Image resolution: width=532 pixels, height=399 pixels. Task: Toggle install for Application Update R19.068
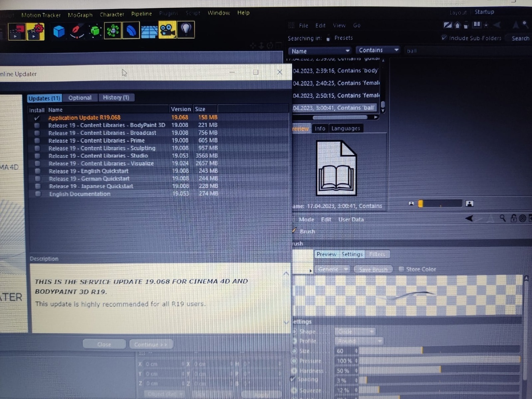point(37,118)
